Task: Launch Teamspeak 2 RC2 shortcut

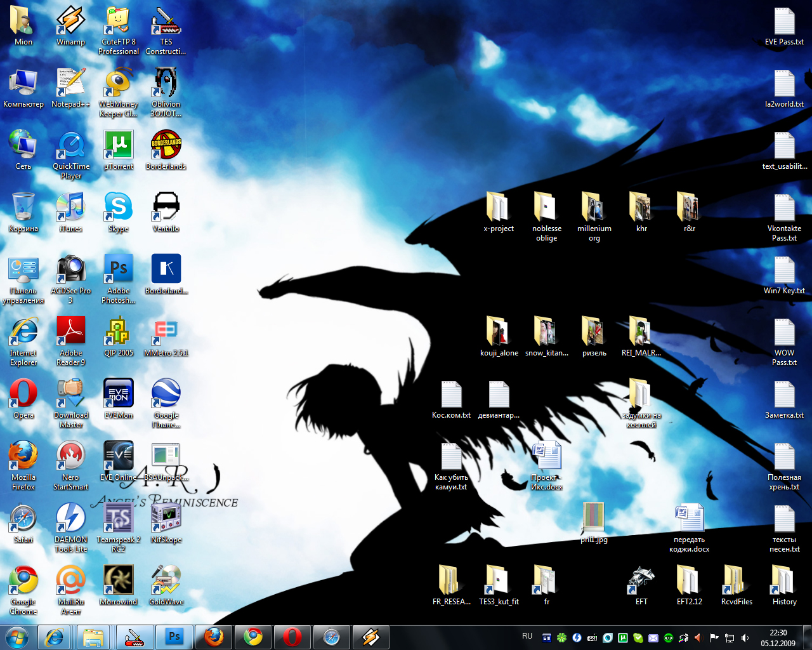Action: 119,527
